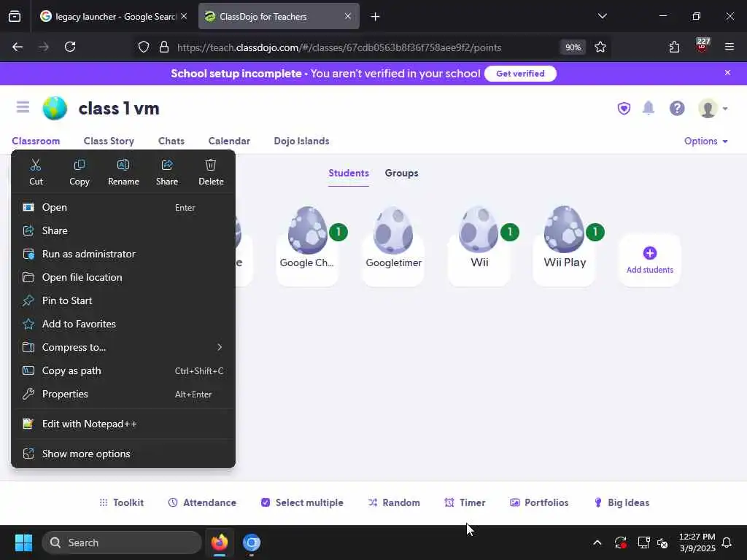Open a new browser tab
This screenshot has width=747, height=560.
(375, 17)
